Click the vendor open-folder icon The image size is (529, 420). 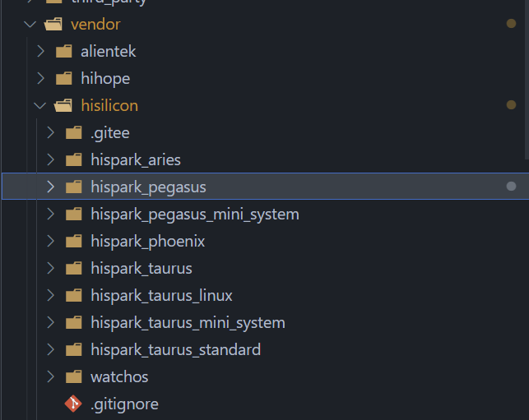click(x=53, y=25)
